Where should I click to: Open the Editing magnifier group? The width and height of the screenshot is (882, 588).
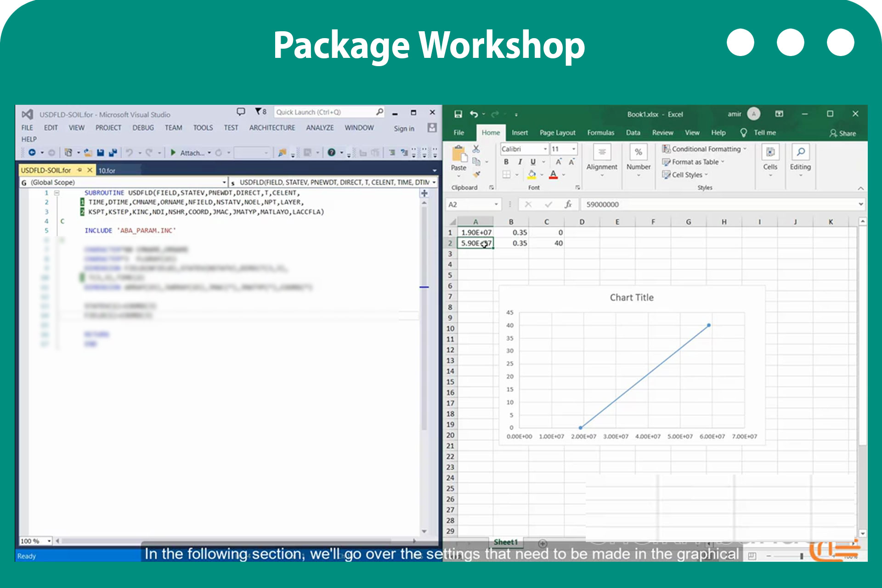(800, 160)
